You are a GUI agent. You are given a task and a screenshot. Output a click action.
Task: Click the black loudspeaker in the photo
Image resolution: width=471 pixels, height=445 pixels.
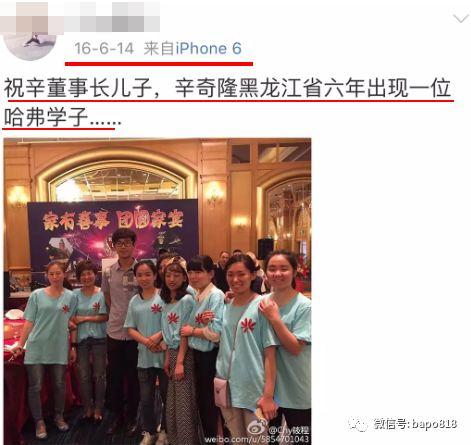(265, 249)
